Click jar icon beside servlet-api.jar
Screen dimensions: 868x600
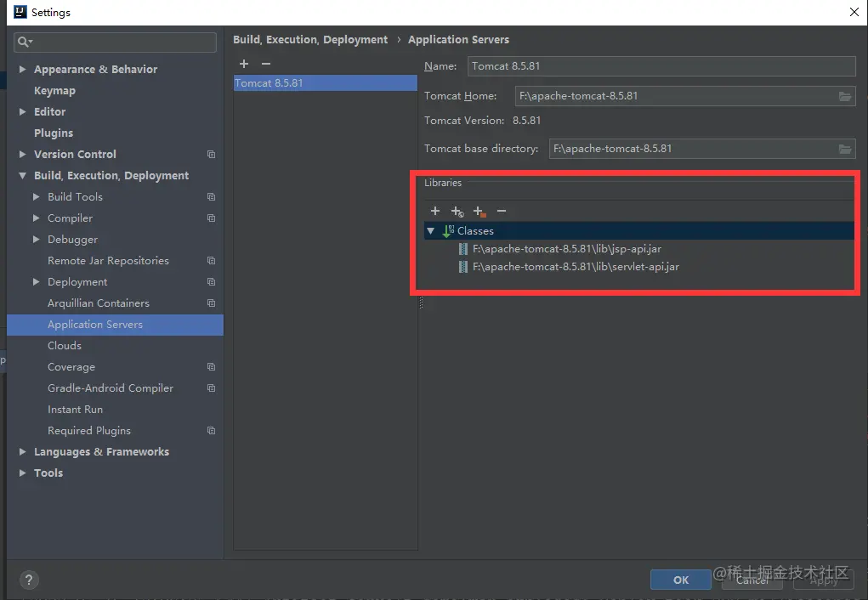pyautogui.click(x=463, y=267)
